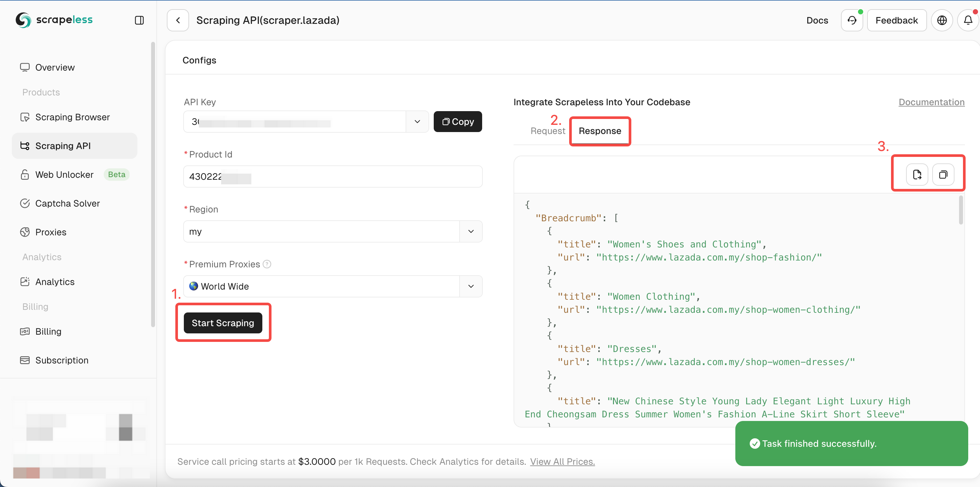Click the Scraping Browser sidebar icon
Viewport: 980px width, 487px height.
click(x=24, y=117)
